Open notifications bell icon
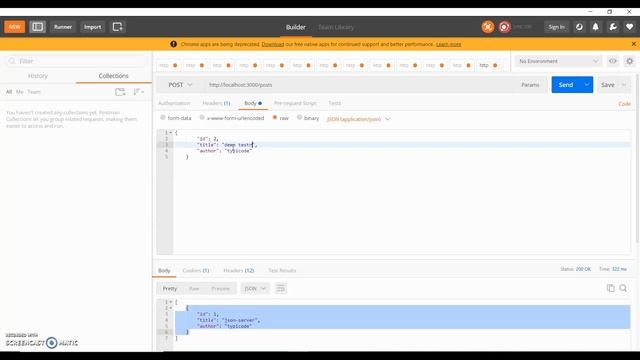Image resolution: width=640 pixels, height=360 pixels. click(x=596, y=27)
